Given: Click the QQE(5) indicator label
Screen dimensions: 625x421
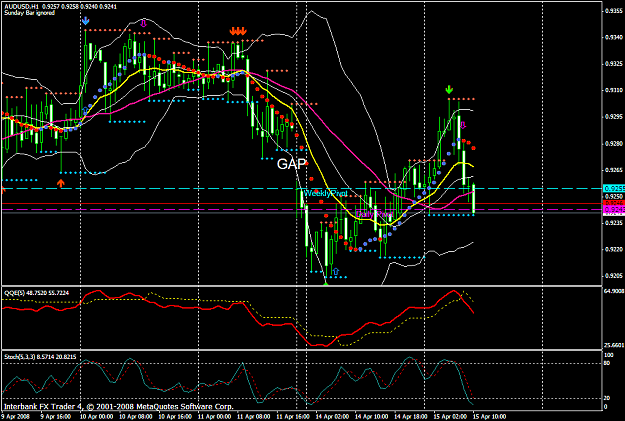Looking at the screenshot, I should (16, 293).
